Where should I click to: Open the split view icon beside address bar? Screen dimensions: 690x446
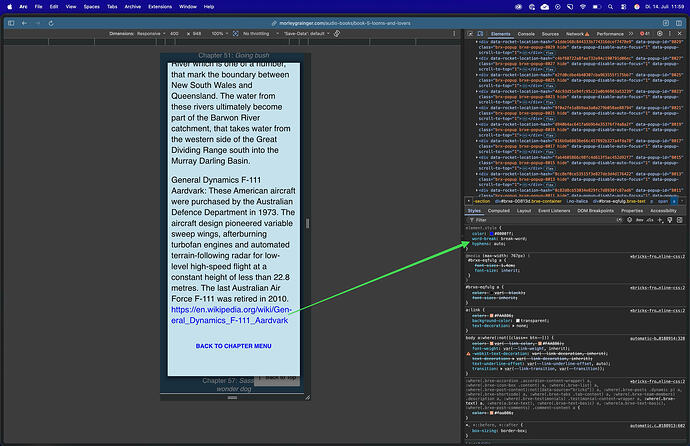tap(666, 23)
